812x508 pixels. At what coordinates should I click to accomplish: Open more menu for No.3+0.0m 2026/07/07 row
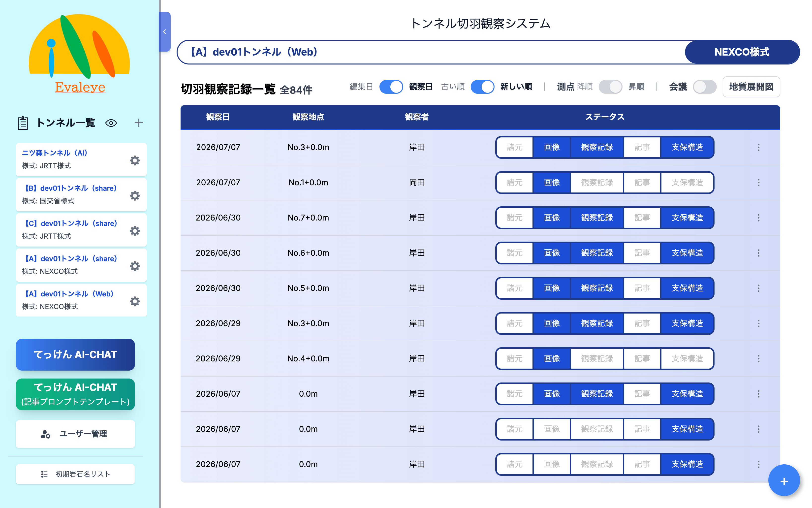758,147
